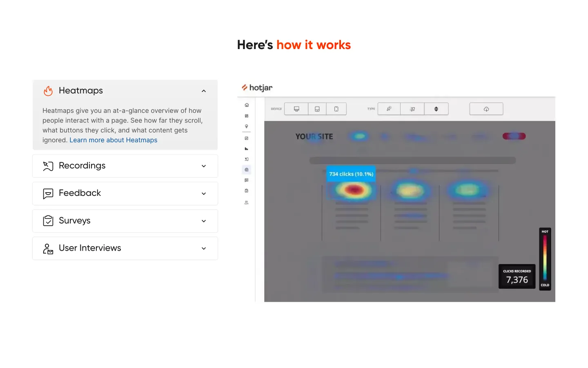Open the User Interviews accordion item
The image size is (588, 368).
tap(125, 248)
